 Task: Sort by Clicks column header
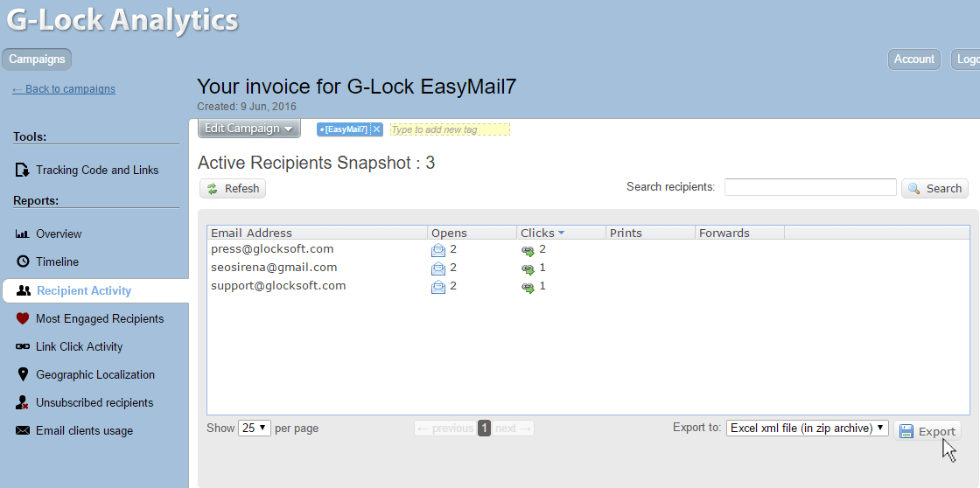coord(561,233)
